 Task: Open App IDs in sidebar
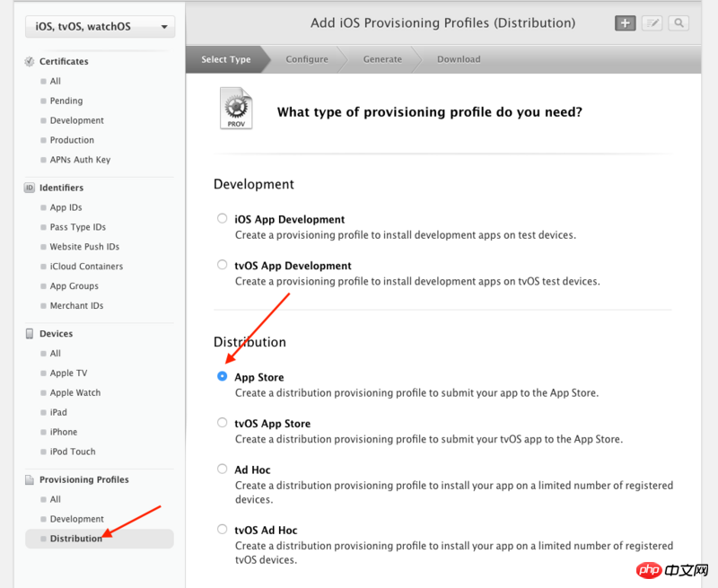coord(66,207)
